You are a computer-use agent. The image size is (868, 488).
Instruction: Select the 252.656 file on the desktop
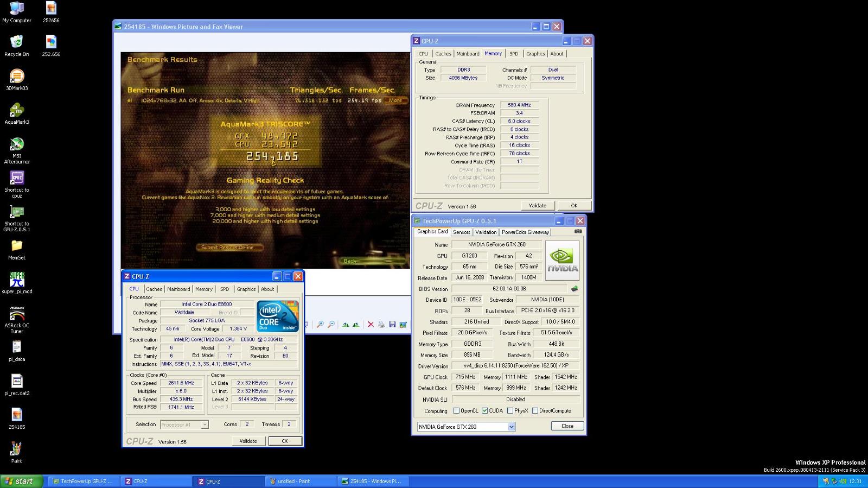click(x=51, y=46)
